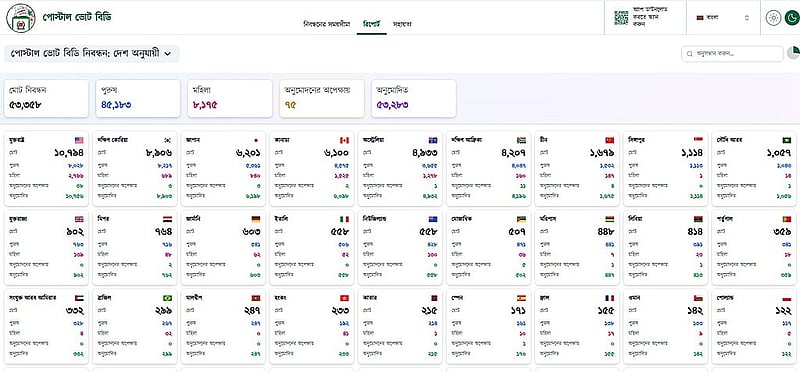Click the France flag icon
The image size is (800, 372).
tap(610, 298)
